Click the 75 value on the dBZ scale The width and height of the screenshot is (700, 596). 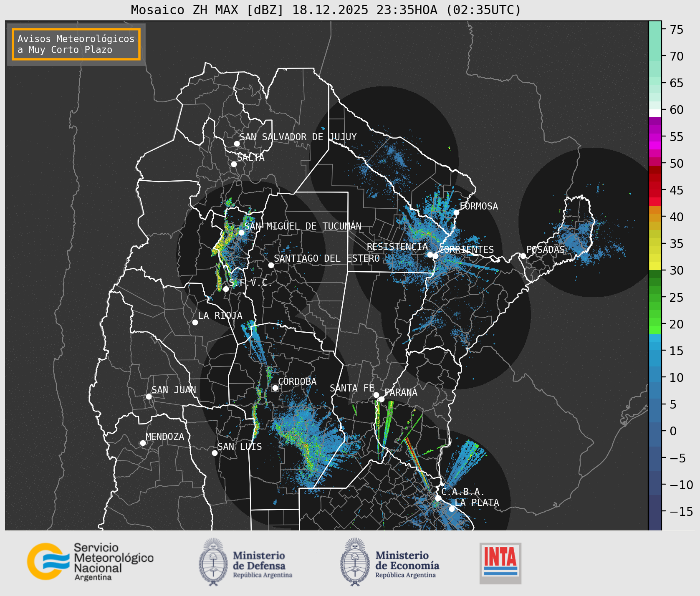pos(677,29)
